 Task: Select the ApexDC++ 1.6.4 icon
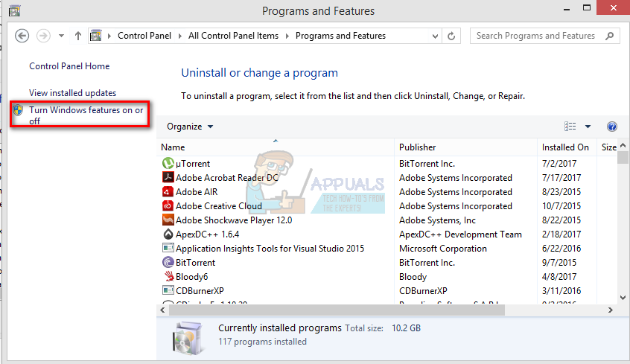tap(168, 234)
